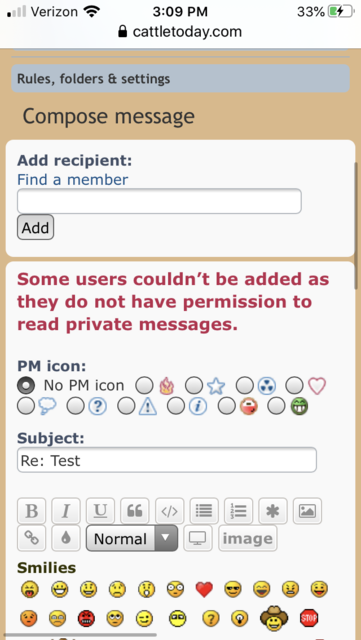Insert a numbered list

click(238, 511)
